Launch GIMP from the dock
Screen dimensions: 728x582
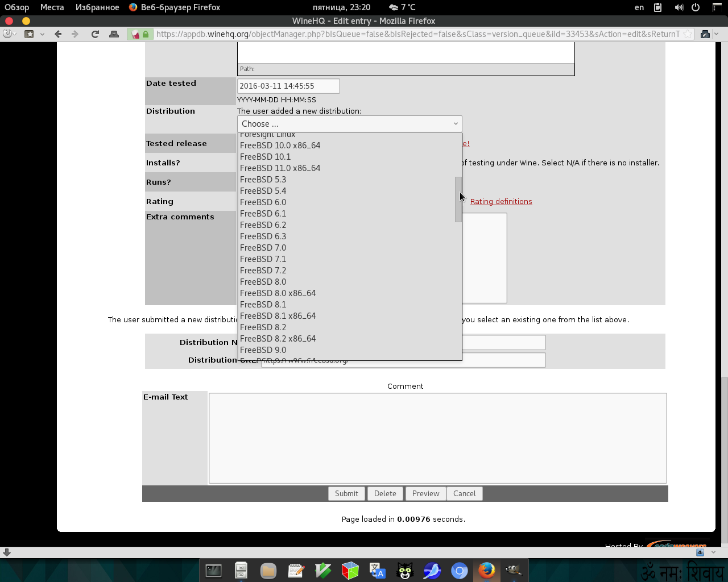tap(514, 570)
